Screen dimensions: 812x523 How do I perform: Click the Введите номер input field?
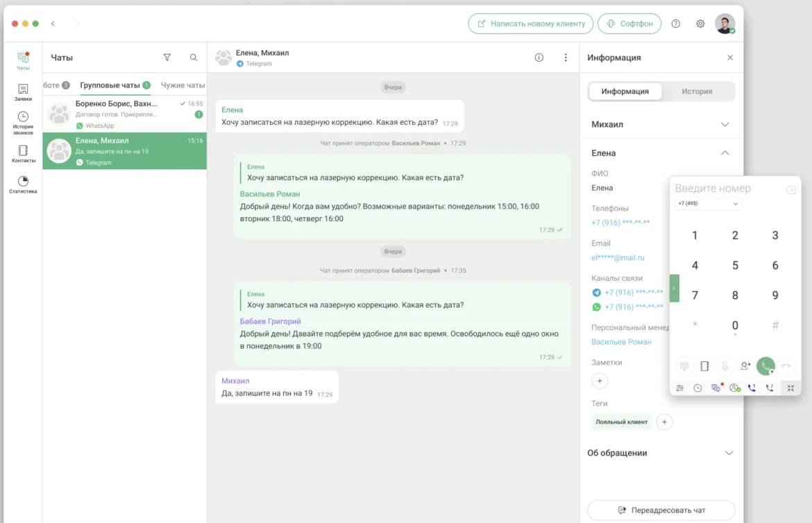click(x=725, y=189)
